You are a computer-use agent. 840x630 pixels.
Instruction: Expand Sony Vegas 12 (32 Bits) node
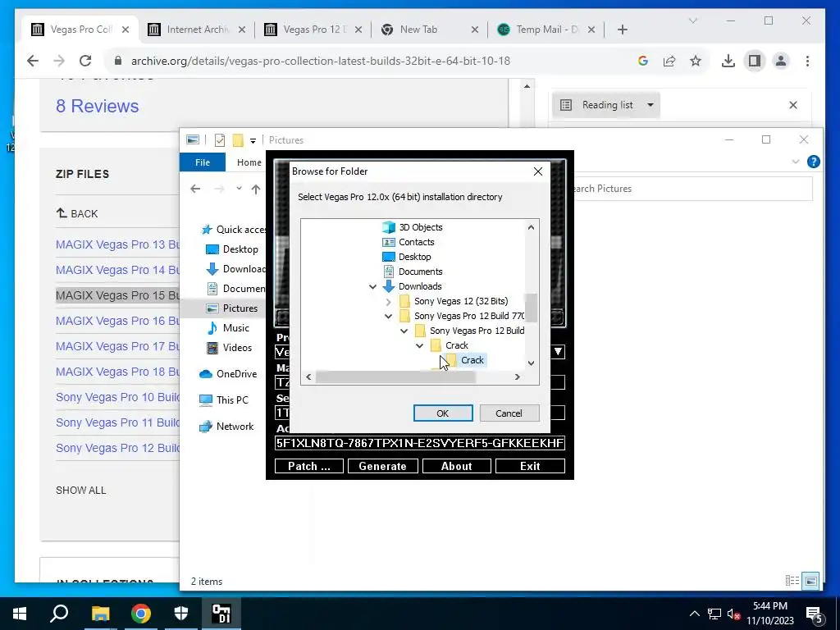click(388, 302)
